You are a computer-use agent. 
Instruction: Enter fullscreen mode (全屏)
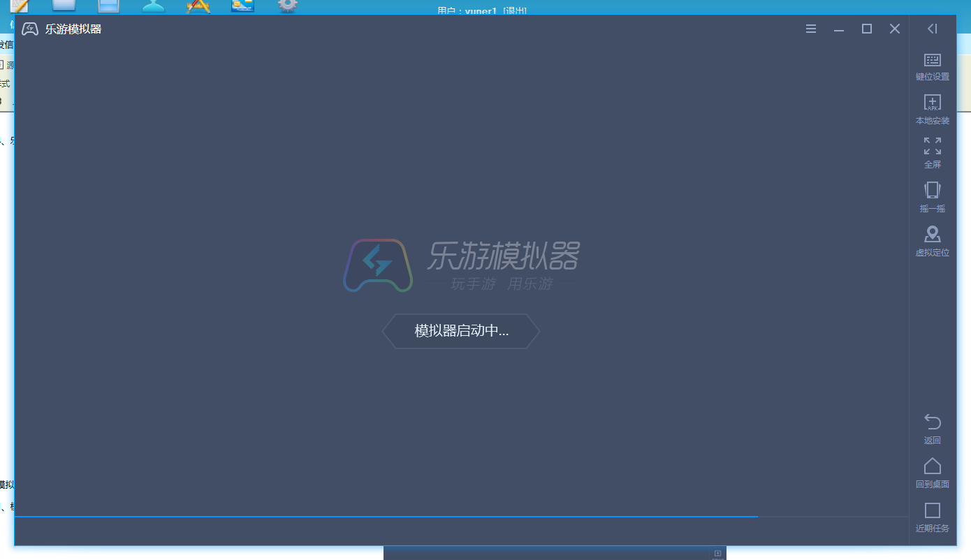[x=933, y=154]
